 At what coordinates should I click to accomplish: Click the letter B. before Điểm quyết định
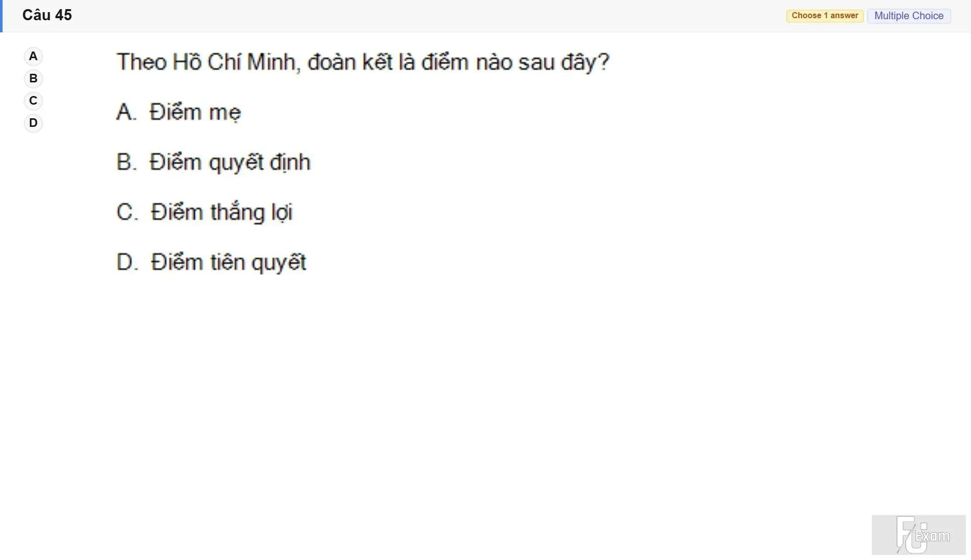126,162
